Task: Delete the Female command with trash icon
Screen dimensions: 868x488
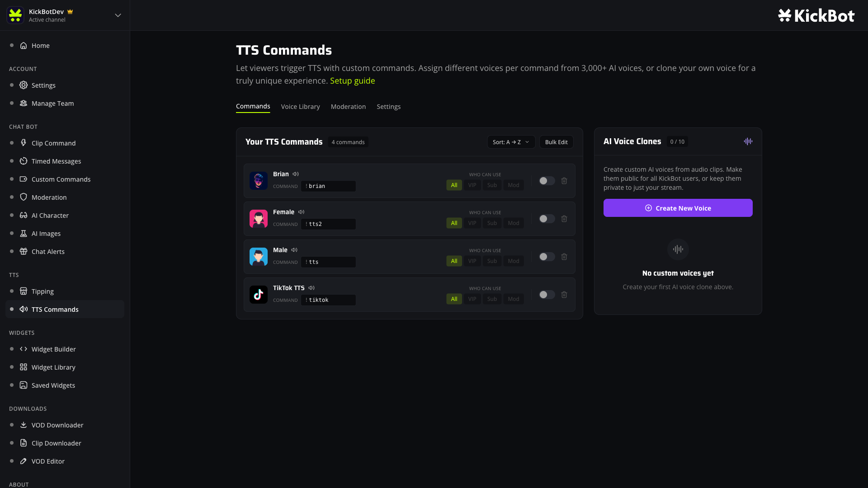Action: (x=564, y=219)
